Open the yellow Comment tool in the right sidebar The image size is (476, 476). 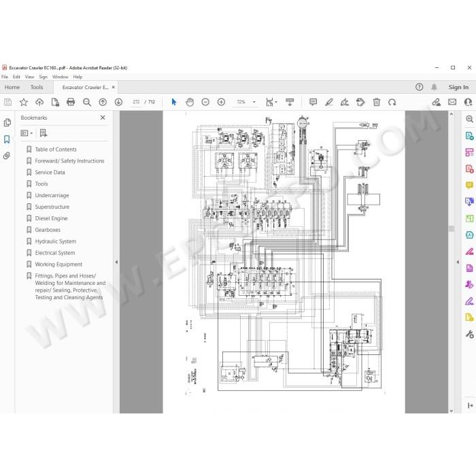pos(469,185)
